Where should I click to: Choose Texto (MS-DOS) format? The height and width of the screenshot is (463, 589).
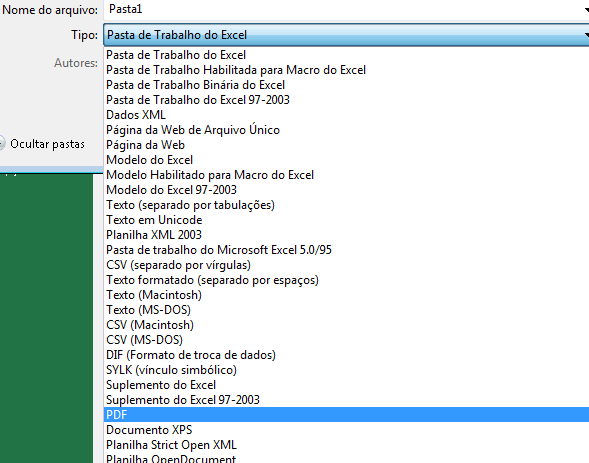click(x=346, y=310)
